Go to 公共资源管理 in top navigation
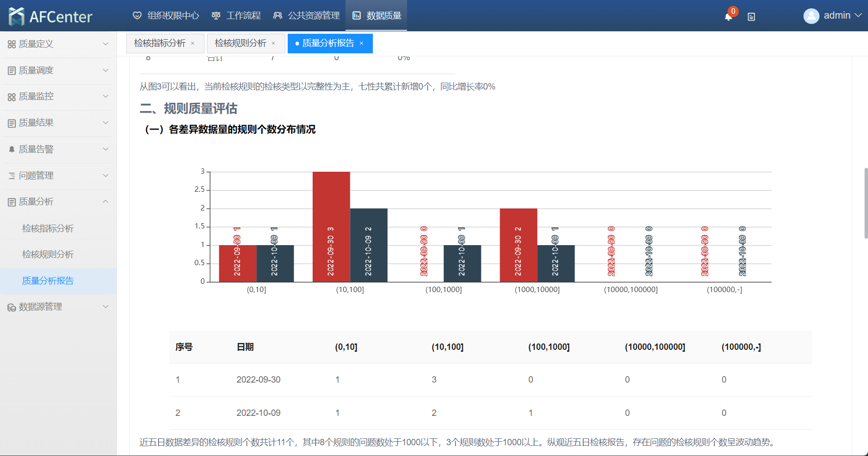This screenshot has width=868, height=456. pyautogui.click(x=306, y=16)
